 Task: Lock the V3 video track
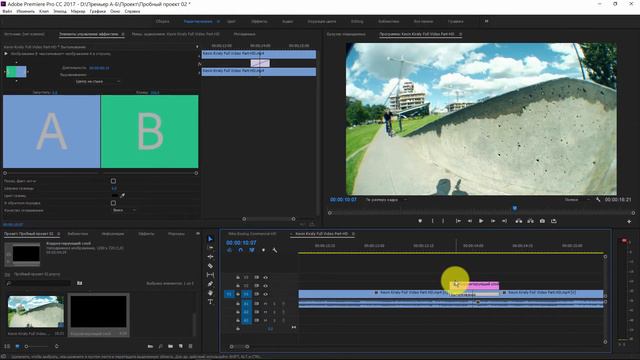[x=238, y=278]
